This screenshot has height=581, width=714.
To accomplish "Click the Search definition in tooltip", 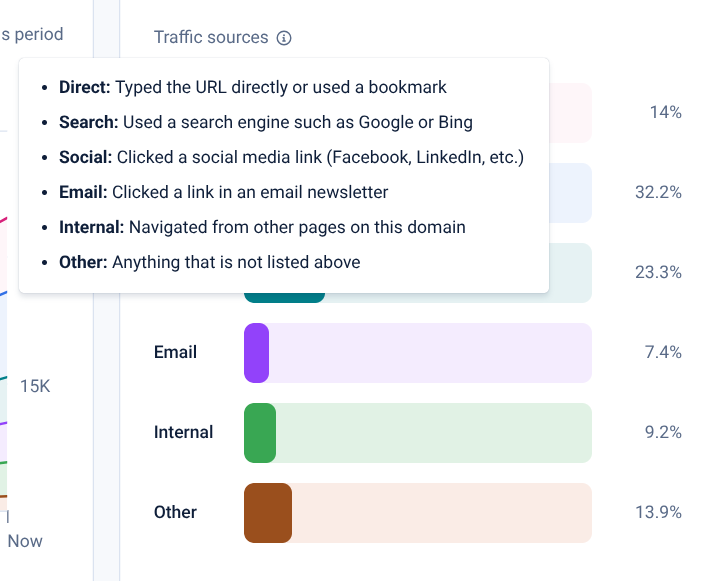I will 266,122.
